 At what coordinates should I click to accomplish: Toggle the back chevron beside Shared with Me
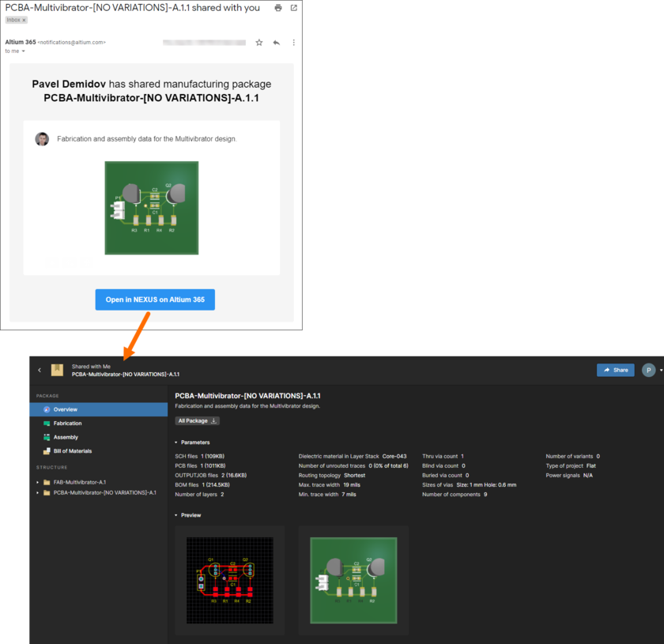[x=40, y=369]
